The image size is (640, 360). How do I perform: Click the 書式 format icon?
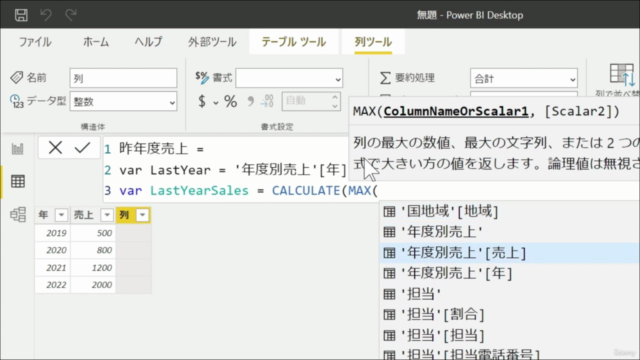click(x=202, y=77)
